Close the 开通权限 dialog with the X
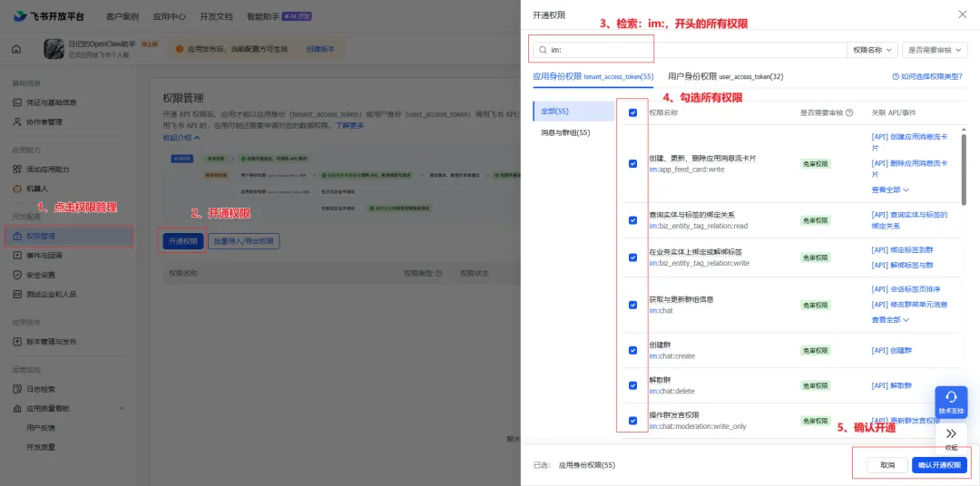 tap(963, 15)
